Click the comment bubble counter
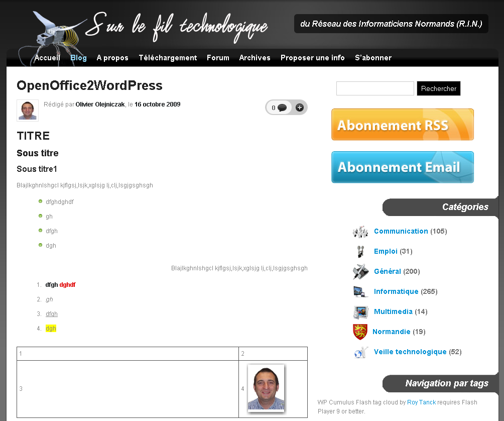This screenshot has width=504, height=421. 279,108
